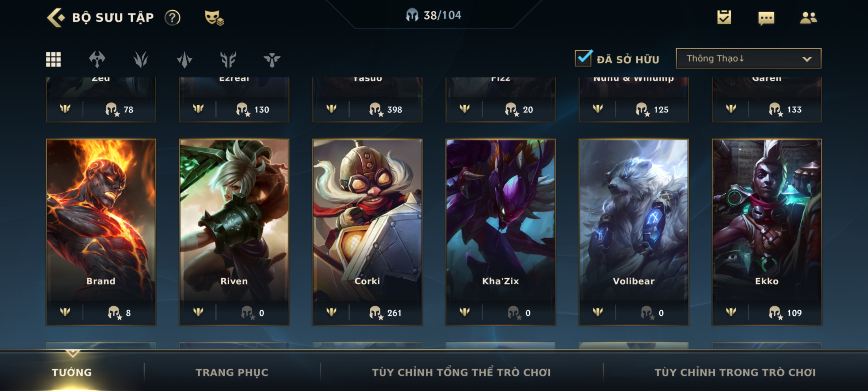This screenshot has height=391, width=868.
Task: Select the Corki champion card
Action: point(367,232)
